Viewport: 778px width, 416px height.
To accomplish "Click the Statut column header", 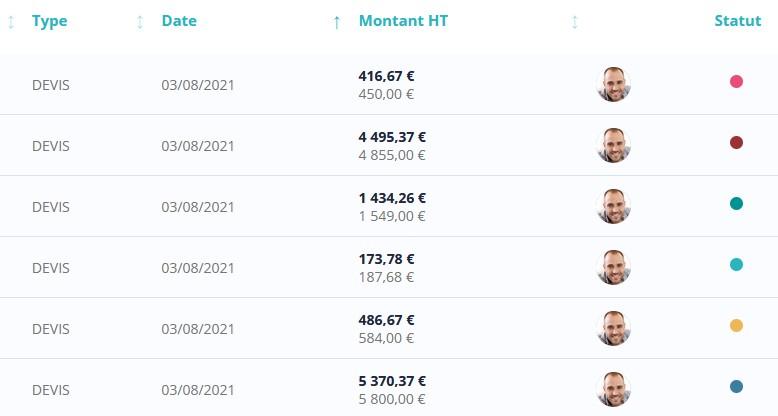I will click(x=738, y=21).
